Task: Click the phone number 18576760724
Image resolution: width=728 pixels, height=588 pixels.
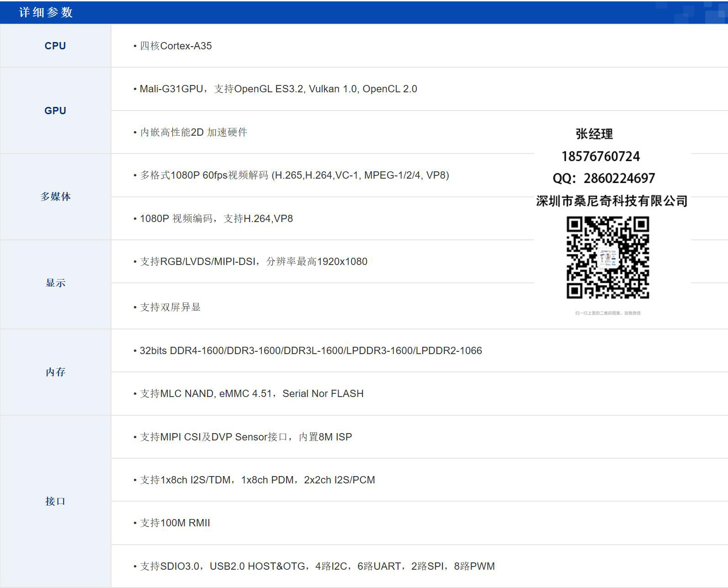Action: 600,157
